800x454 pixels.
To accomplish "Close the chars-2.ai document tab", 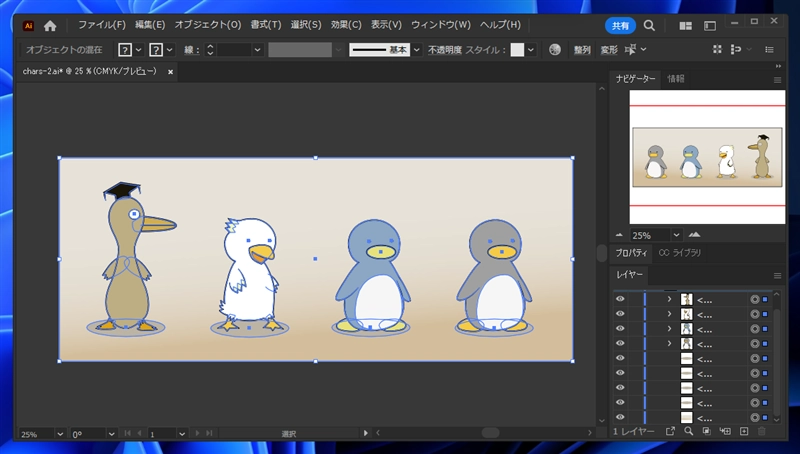I will tap(170, 72).
